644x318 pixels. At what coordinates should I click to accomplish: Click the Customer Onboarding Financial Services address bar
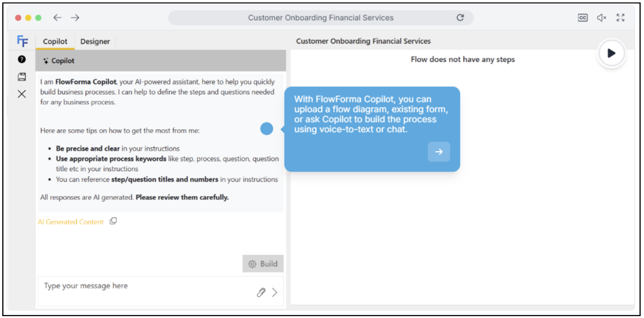point(320,18)
